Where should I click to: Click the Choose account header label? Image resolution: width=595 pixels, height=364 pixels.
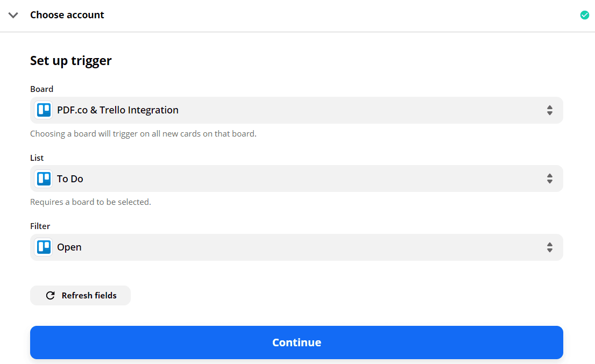pos(67,15)
